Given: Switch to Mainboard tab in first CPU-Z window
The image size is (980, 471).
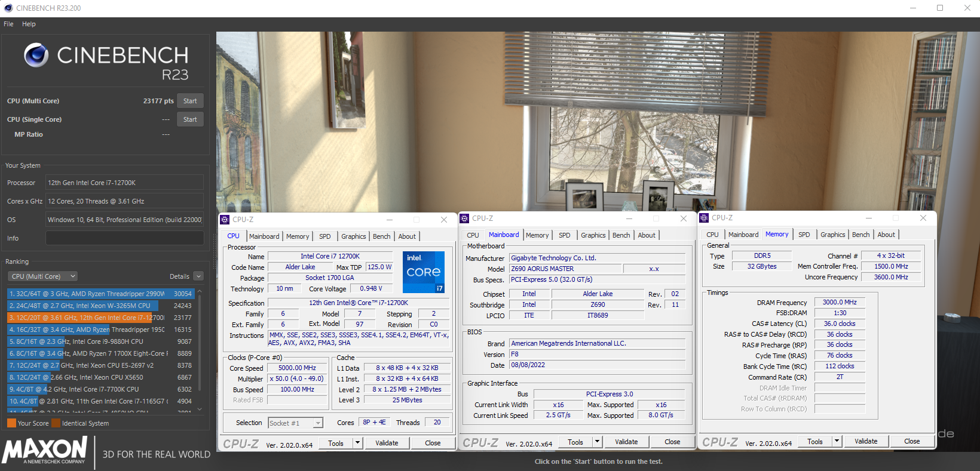Looking at the screenshot, I should pos(264,236).
